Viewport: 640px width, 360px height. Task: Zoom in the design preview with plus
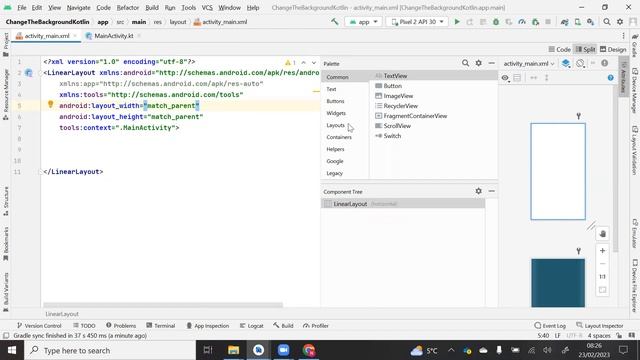tap(602, 251)
